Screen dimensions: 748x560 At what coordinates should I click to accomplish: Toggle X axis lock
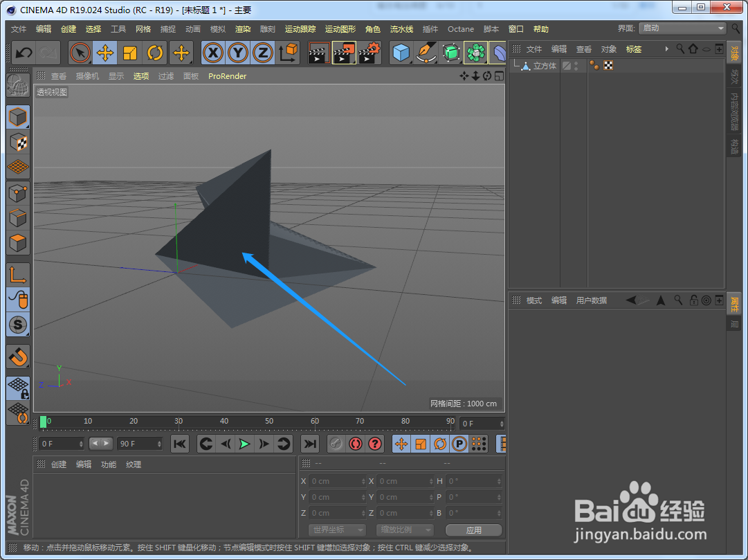click(213, 53)
